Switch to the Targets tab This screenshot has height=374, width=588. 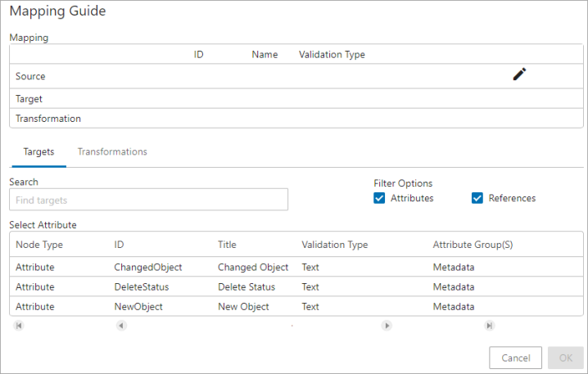click(x=39, y=151)
